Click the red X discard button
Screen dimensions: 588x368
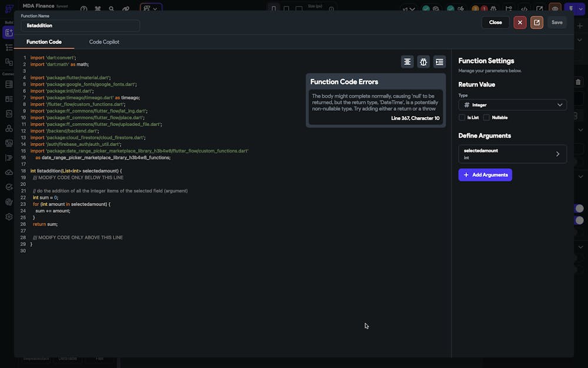(x=520, y=22)
